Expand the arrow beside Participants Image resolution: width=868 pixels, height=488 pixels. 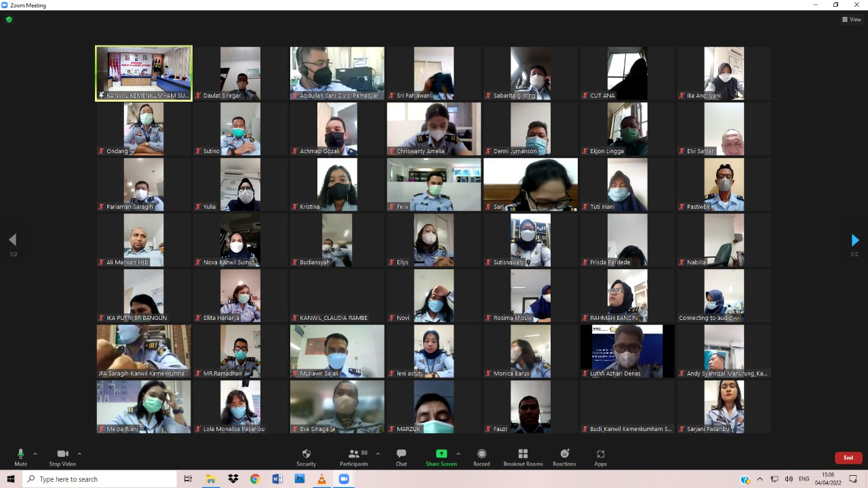point(378,454)
